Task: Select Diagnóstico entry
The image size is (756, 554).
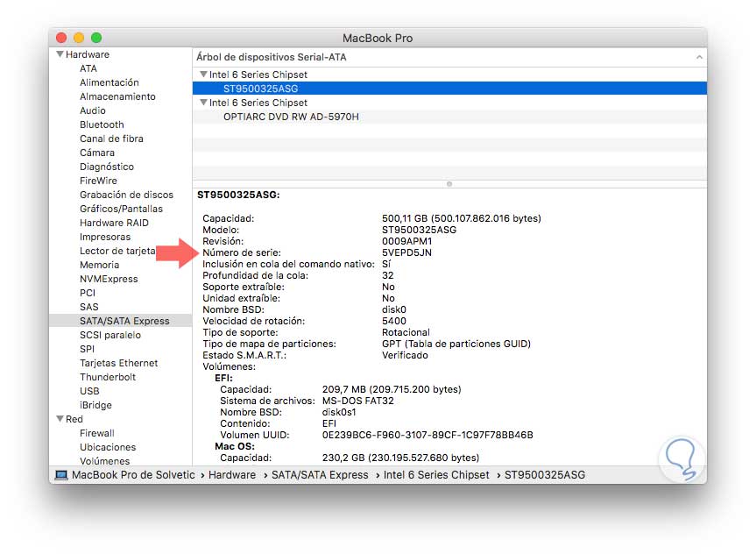Action: click(x=107, y=167)
